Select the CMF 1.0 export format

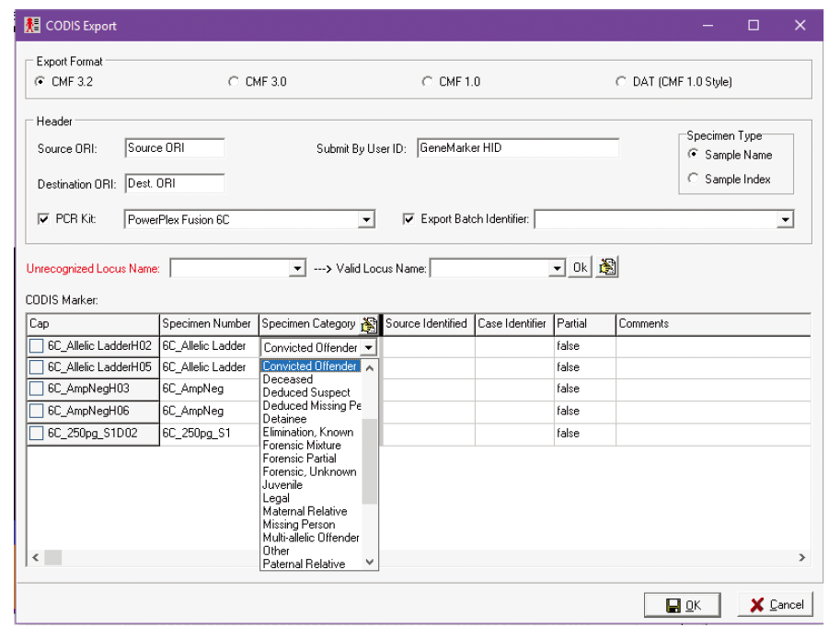coord(427,81)
